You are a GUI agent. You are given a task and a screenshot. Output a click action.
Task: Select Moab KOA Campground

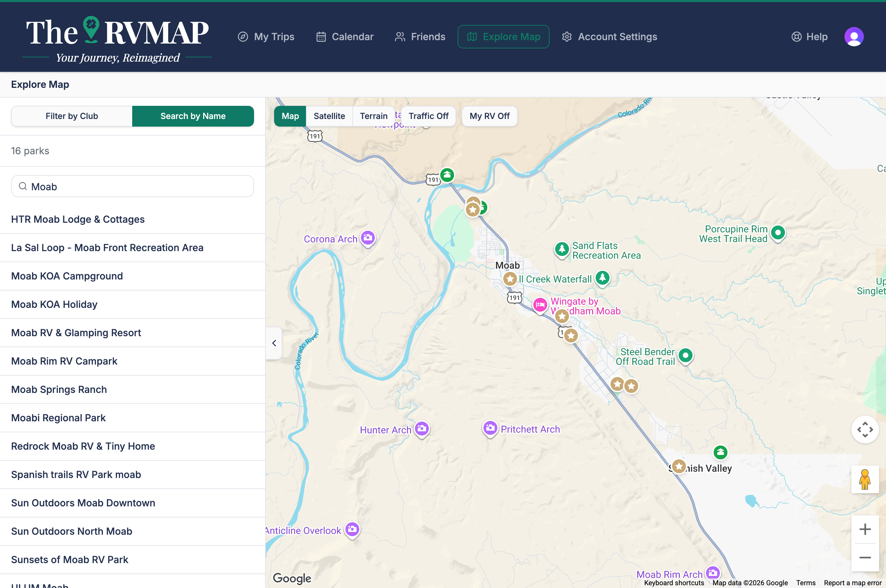[133, 276]
